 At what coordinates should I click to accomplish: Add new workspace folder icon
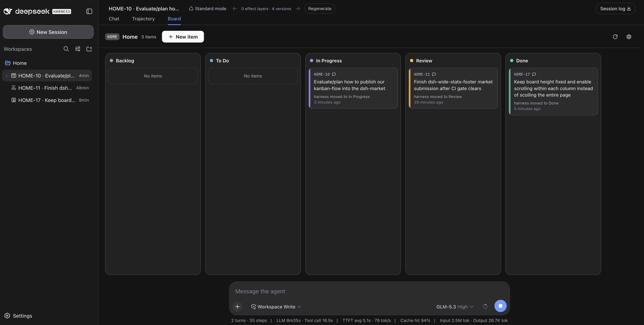tap(89, 49)
